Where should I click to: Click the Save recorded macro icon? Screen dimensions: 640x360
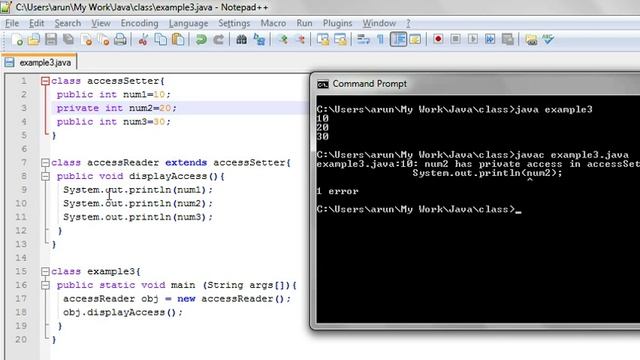[507, 39]
